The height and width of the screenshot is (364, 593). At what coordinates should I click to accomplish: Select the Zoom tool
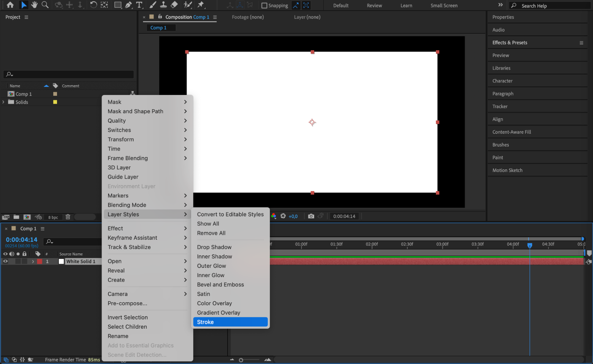[x=45, y=5]
